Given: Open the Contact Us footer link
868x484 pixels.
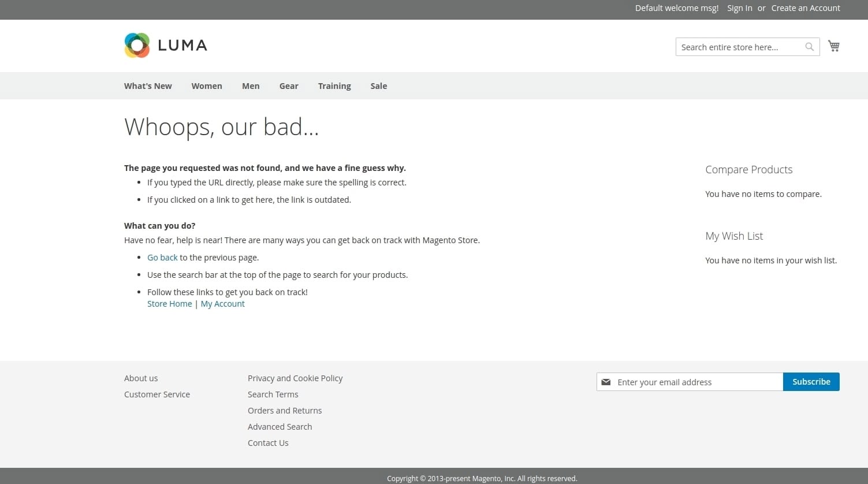Looking at the screenshot, I should [268, 443].
